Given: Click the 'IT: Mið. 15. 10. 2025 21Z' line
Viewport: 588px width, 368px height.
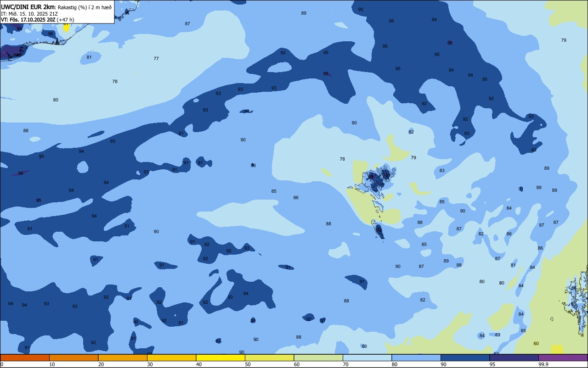Looking at the screenshot, I should coord(29,14).
